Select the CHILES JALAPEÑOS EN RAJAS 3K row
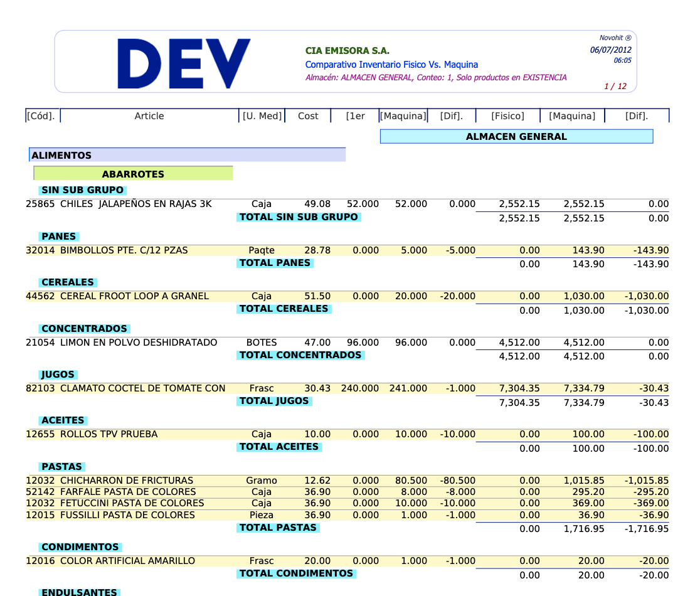This screenshot has height=596, width=700. pos(136,204)
